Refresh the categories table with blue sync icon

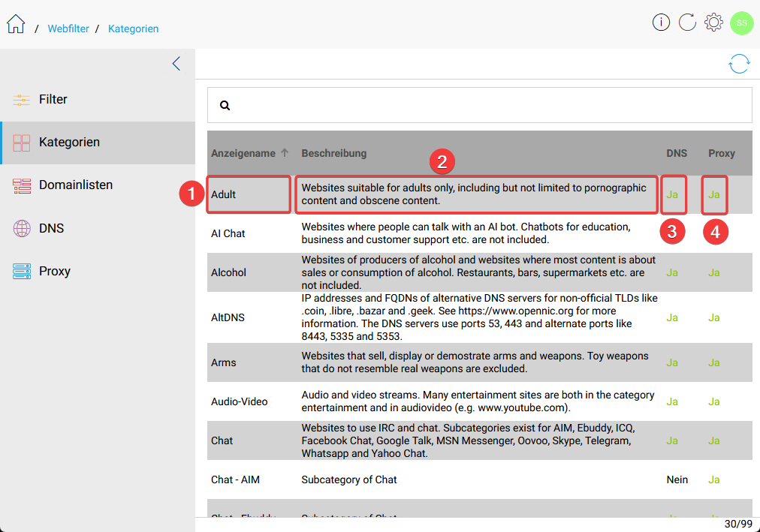click(x=739, y=64)
